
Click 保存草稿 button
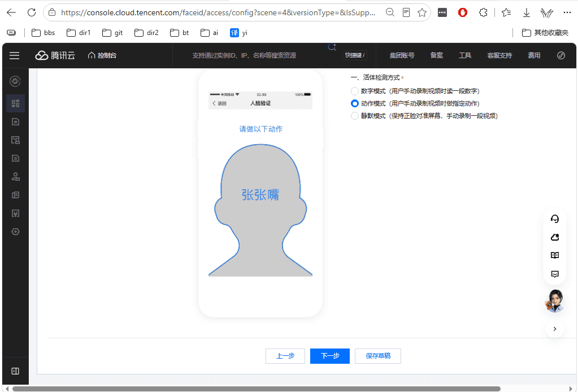pyautogui.click(x=378, y=356)
